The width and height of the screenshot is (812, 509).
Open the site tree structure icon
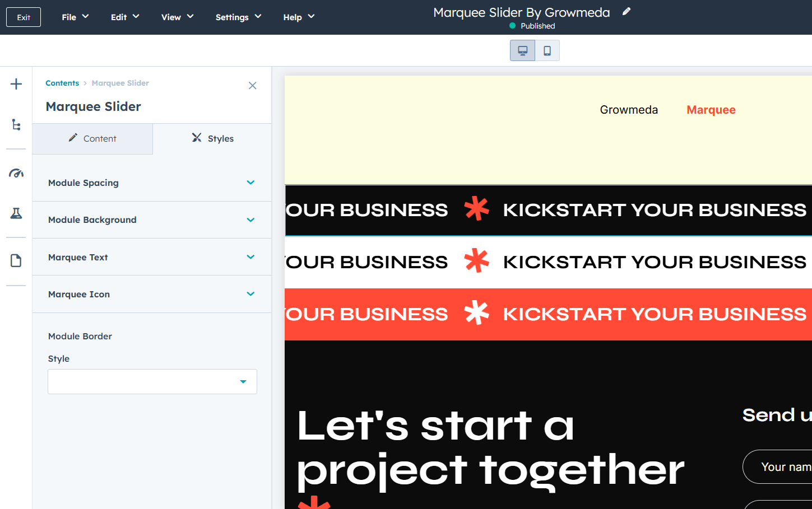point(16,125)
